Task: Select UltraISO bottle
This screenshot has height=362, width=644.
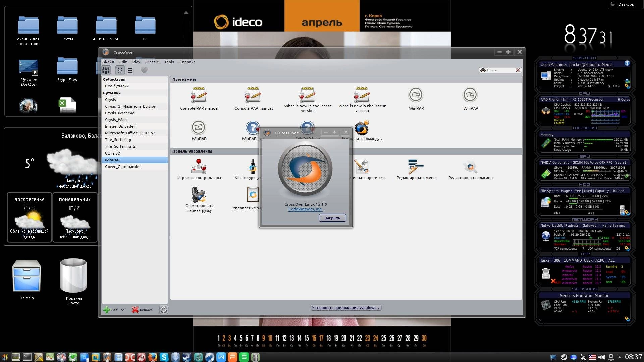Action: pyautogui.click(x=135, y=153)
